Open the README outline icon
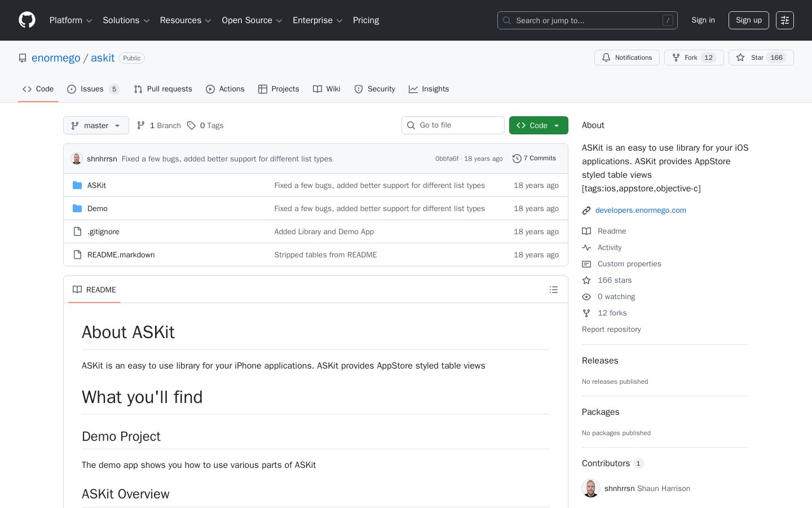The image size is (812, 508). click(554, 290)
